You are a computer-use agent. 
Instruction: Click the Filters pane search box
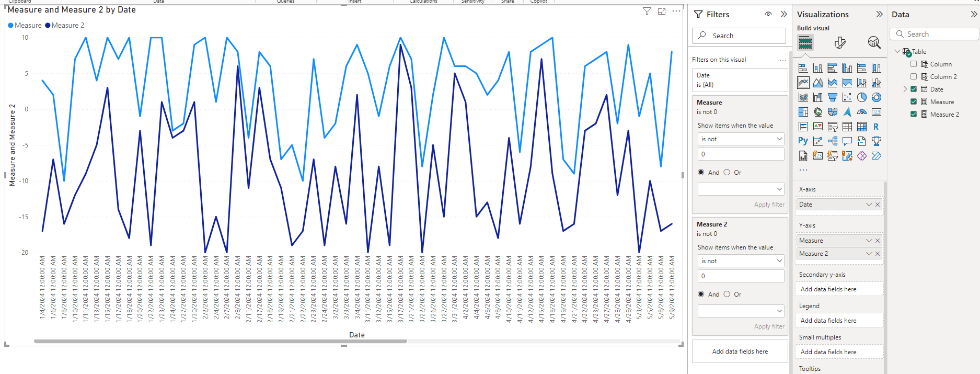[739, 36]
